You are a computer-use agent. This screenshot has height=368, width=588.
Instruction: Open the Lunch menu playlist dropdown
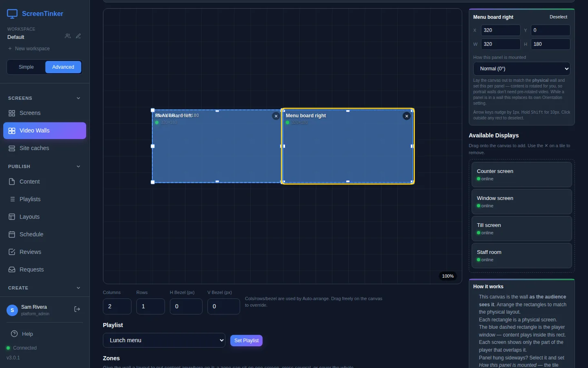(164, 340)
